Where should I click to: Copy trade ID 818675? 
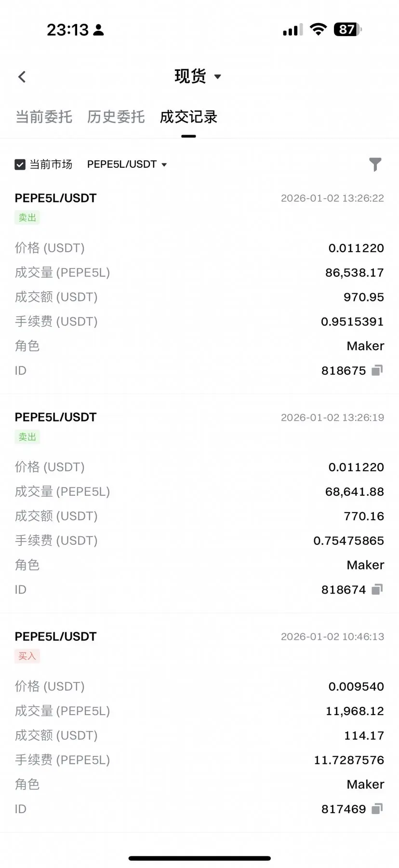[377, 370]
